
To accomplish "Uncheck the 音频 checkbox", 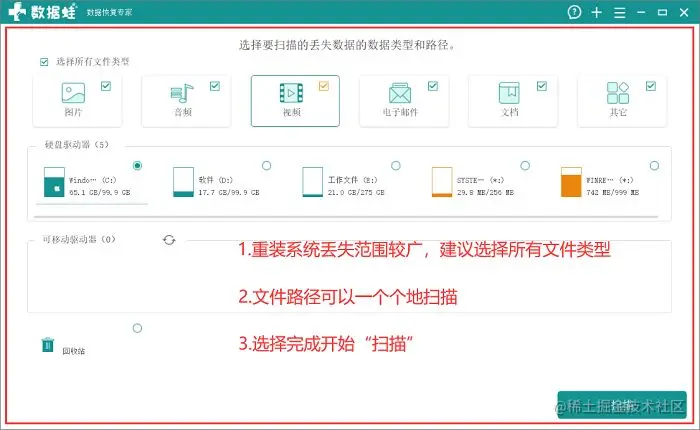I will [215, 86].
